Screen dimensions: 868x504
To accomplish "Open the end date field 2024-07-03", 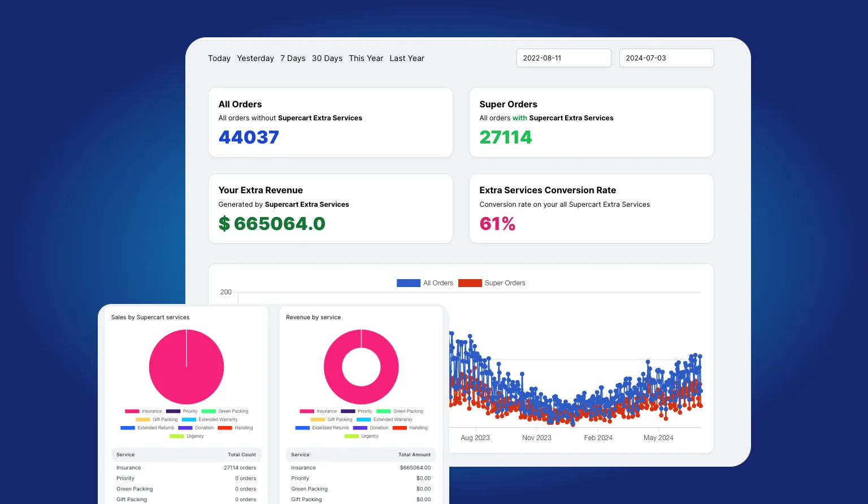I will tap(666, 58).
